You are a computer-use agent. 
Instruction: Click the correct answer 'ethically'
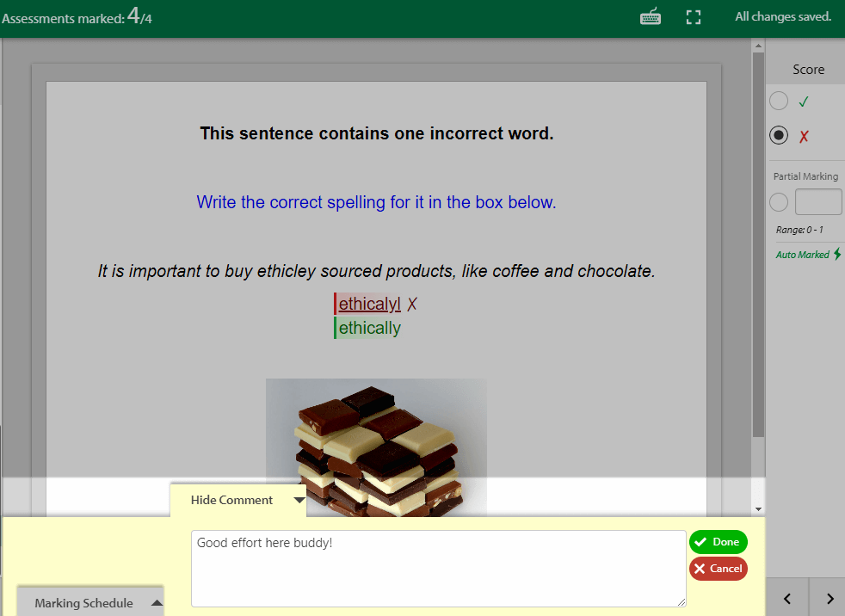pos(370,328)
